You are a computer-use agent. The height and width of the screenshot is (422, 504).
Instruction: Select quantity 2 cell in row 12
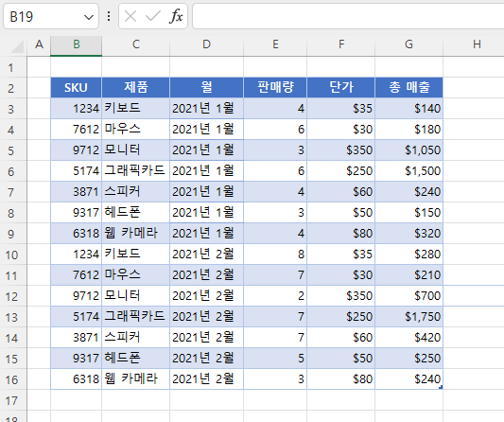pyautogui.click(x=275, y=296)
